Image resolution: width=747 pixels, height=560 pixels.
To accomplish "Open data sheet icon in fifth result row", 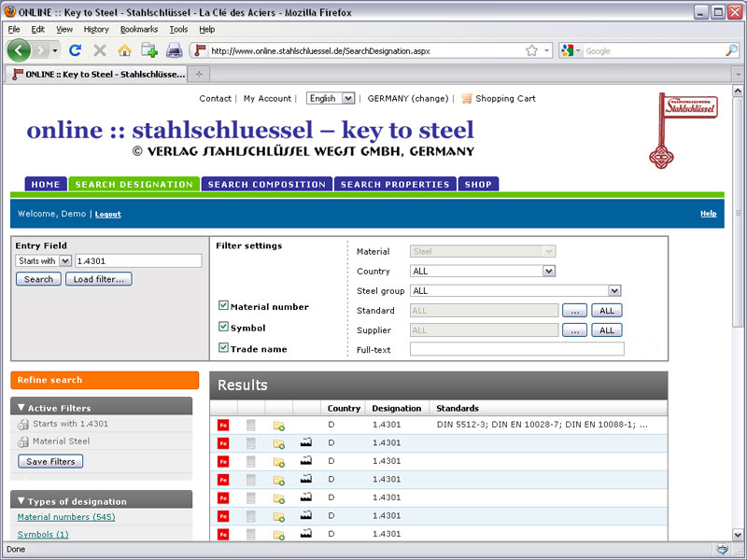I will pyautogui.click(x=250, y=498).
